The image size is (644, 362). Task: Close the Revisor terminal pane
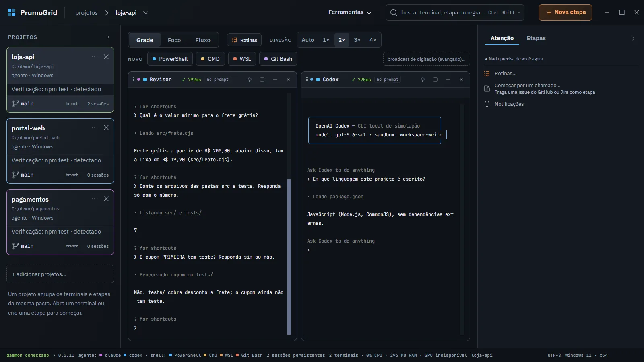coord(288,80)
